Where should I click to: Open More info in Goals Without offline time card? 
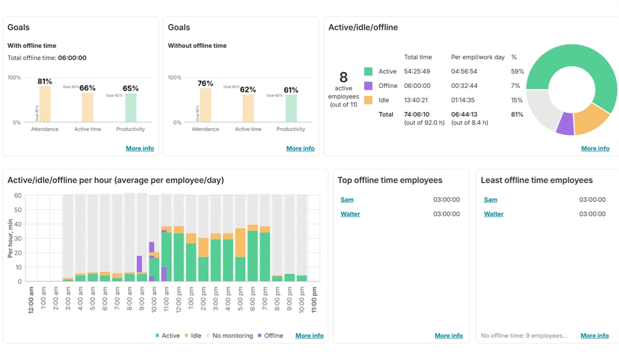[x=300, y=149]
